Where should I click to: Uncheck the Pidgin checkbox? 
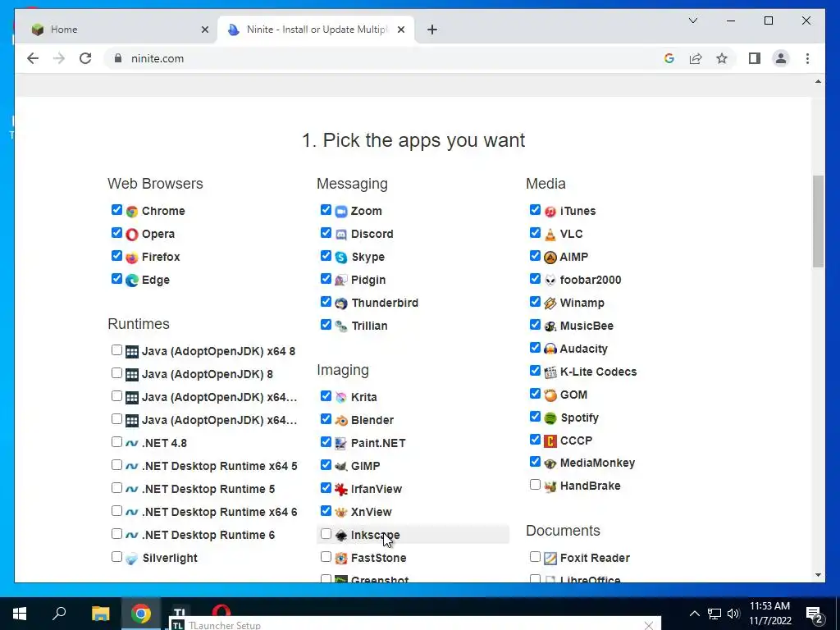tap(326, 279)
